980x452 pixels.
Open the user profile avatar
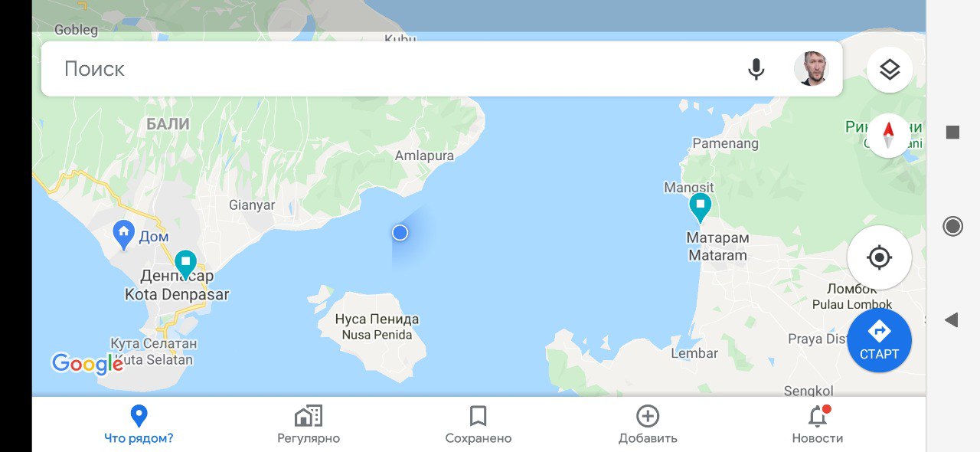[812, 69]
